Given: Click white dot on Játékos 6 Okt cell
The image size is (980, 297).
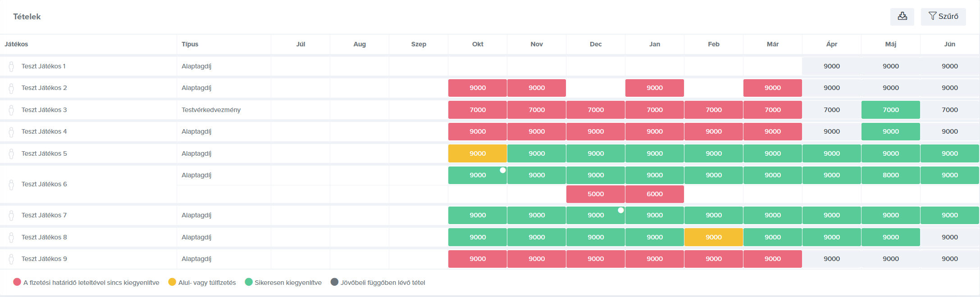Looking at the screenshot, I should [503, 170].
